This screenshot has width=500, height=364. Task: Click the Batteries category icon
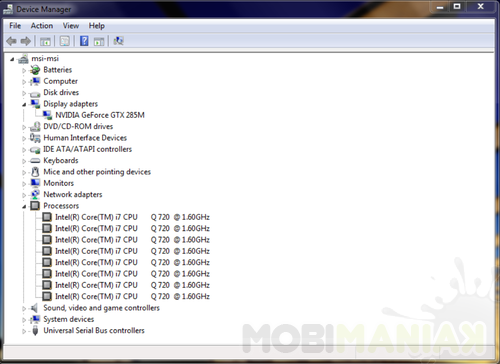pyautogui.click(x=35, y=70)
